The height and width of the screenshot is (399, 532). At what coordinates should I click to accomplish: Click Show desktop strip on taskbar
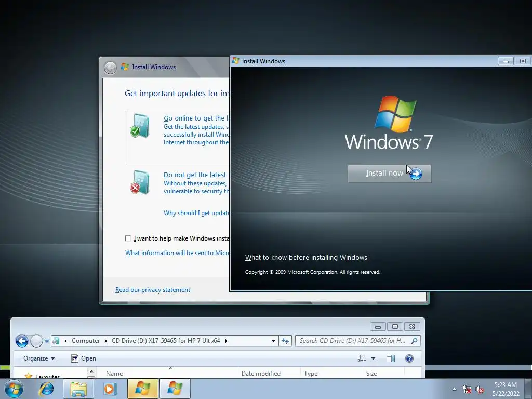(x=529, y=389)
